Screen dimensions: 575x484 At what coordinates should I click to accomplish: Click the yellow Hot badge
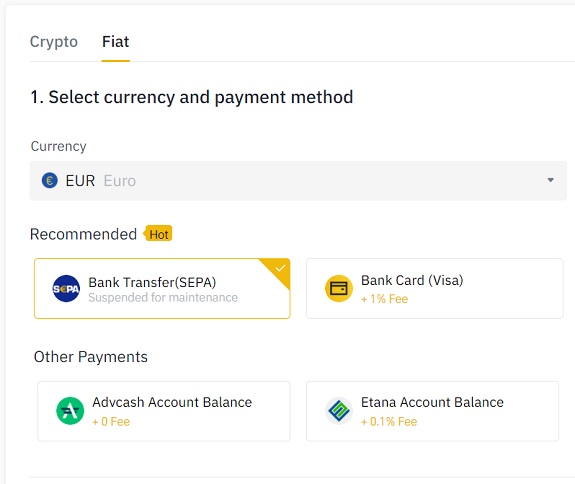pyautogui.click(x=158, y=234)
